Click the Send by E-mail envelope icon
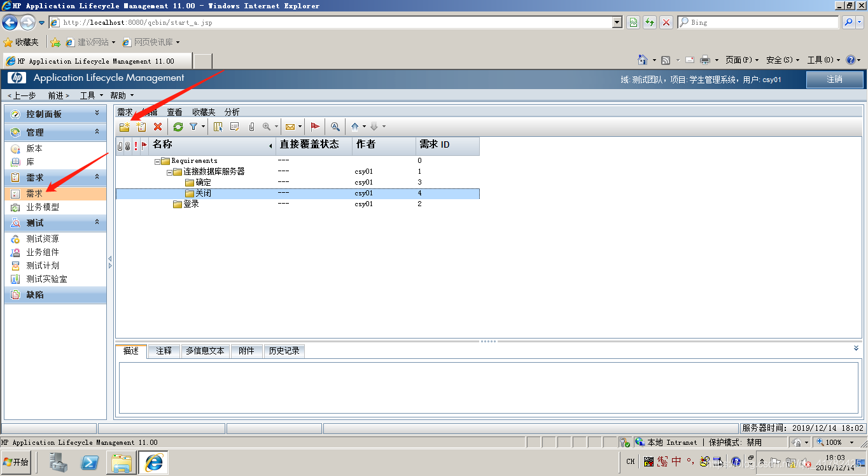The image size is (868, 476). click(x=290, y=127)
